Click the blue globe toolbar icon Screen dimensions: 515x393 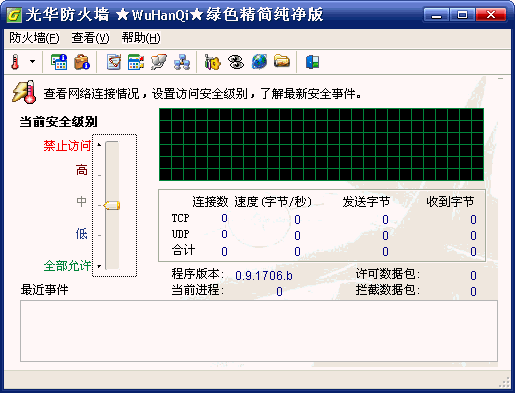click(259, 62)
